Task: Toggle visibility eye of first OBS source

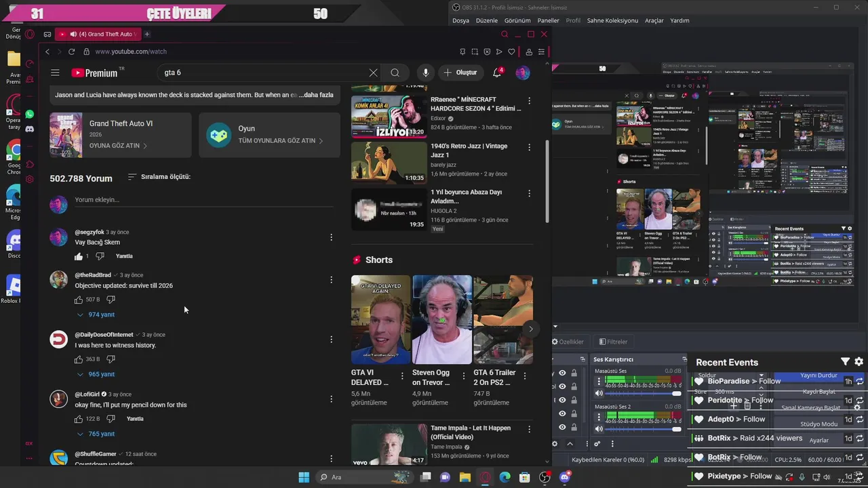Action: pyautogui.click(x=562, y=373)
